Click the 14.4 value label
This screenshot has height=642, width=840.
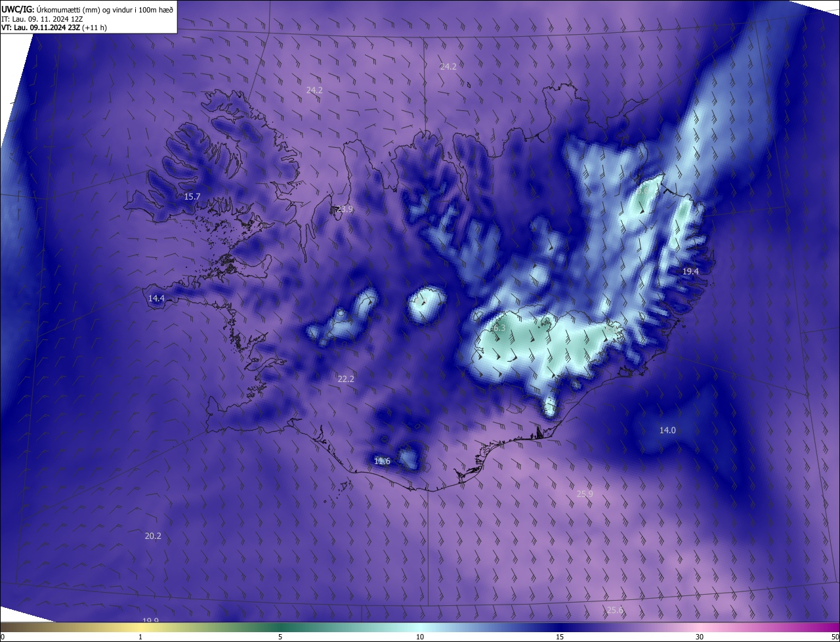coord(156,298)
